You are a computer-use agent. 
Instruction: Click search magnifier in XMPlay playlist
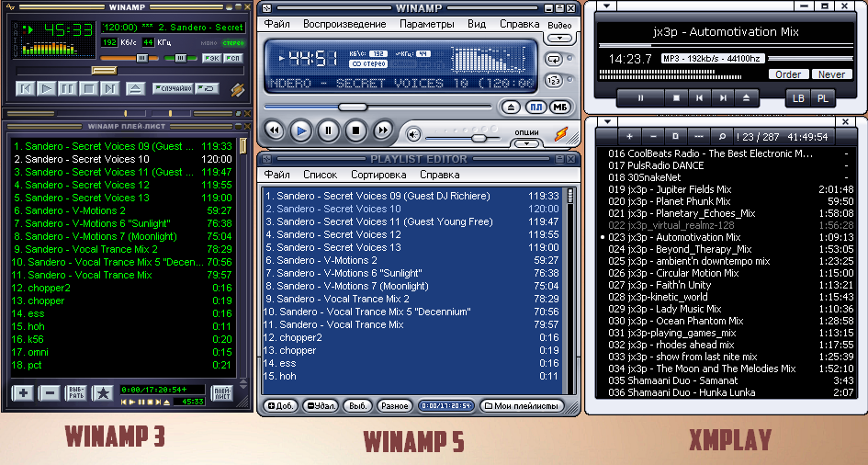tap(724, 136)
